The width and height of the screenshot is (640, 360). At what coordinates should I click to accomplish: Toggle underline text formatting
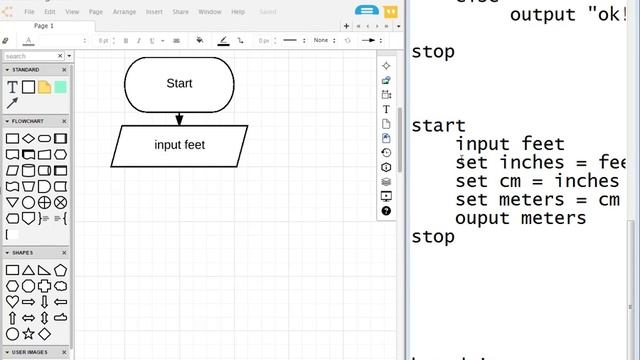[x=152, y=40]
